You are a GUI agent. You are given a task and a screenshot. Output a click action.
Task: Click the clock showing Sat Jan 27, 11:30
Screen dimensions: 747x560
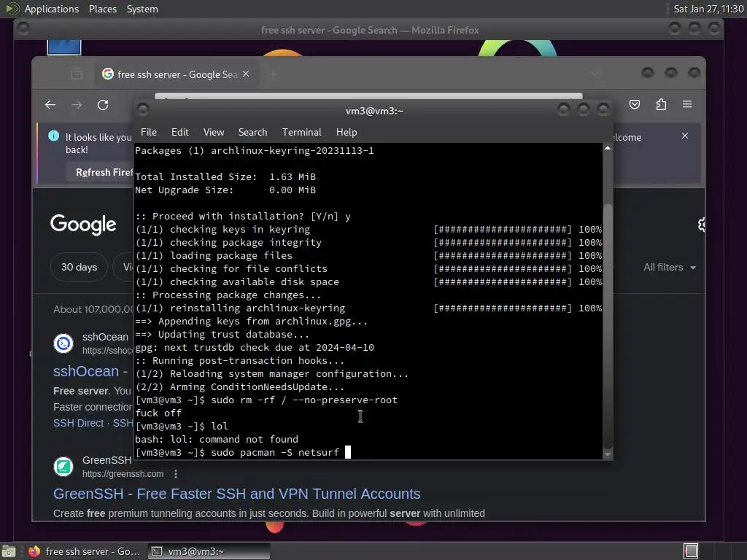coord(708,9)
